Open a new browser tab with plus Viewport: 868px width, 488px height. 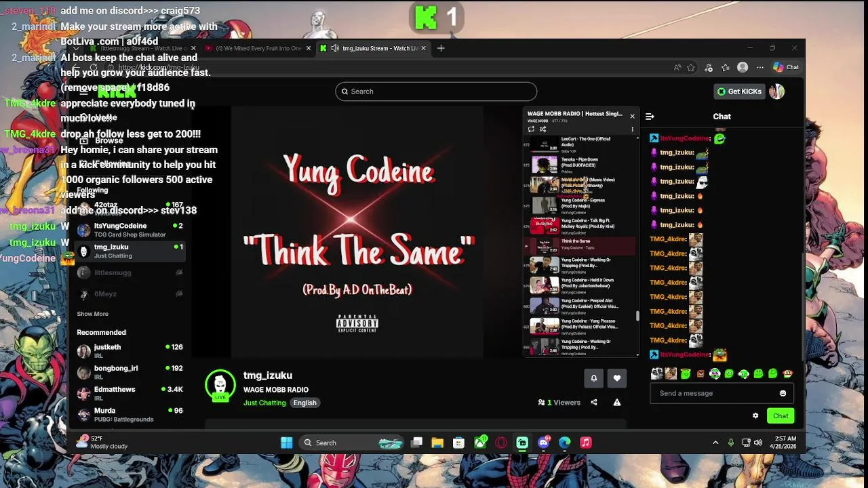pos(441,48)
